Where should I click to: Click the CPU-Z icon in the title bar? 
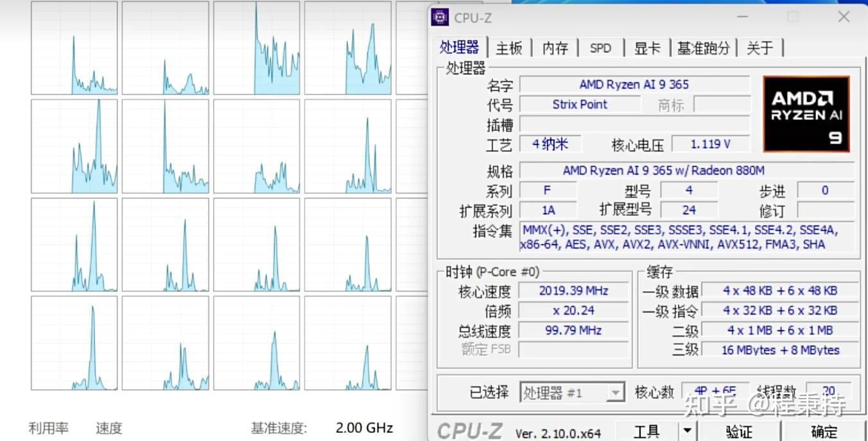(x=440, y=17)
